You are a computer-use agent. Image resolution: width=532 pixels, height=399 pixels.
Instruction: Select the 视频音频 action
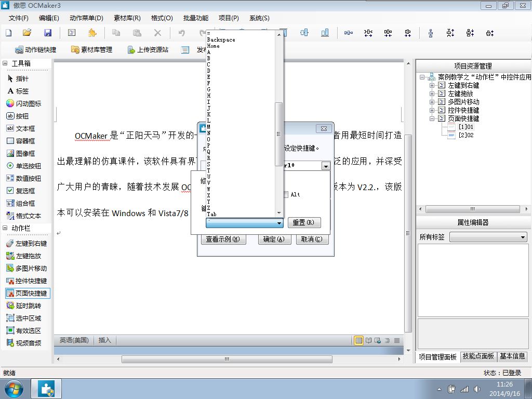click(x=24, y=343)
